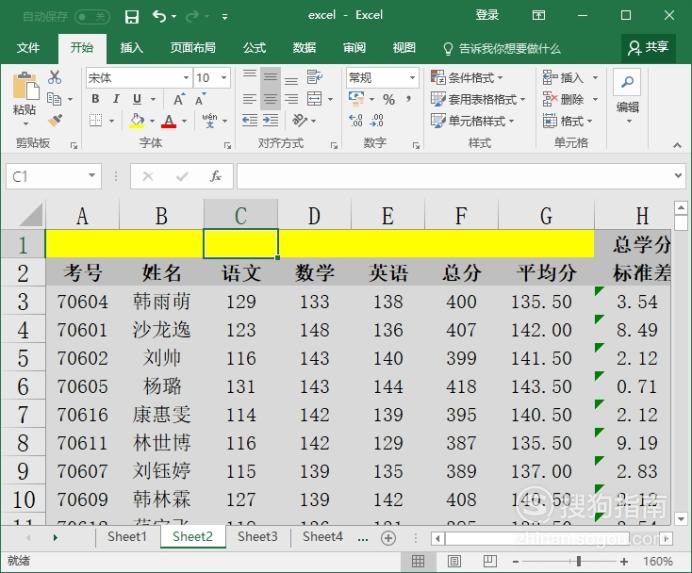Toggle Italic formatting
The image size is (692, 573).
tap(116, 99)
